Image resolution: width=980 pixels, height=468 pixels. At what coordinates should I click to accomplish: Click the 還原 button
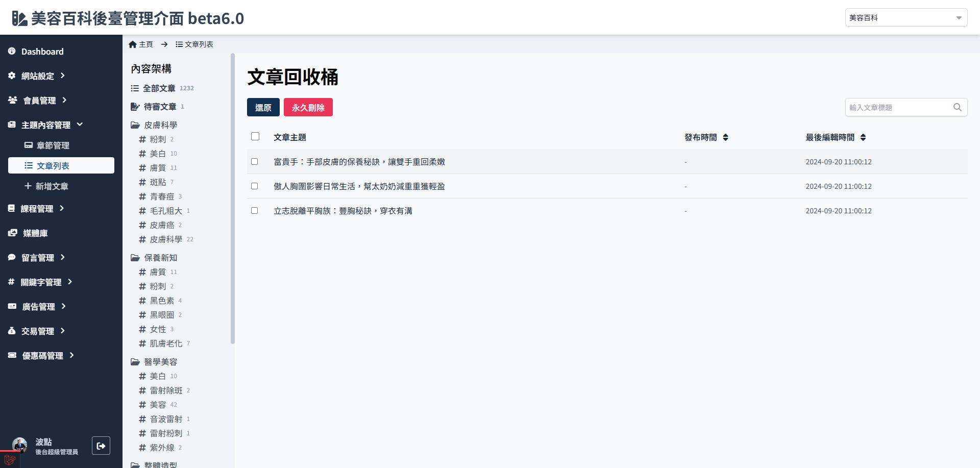(x=263, y=107)
